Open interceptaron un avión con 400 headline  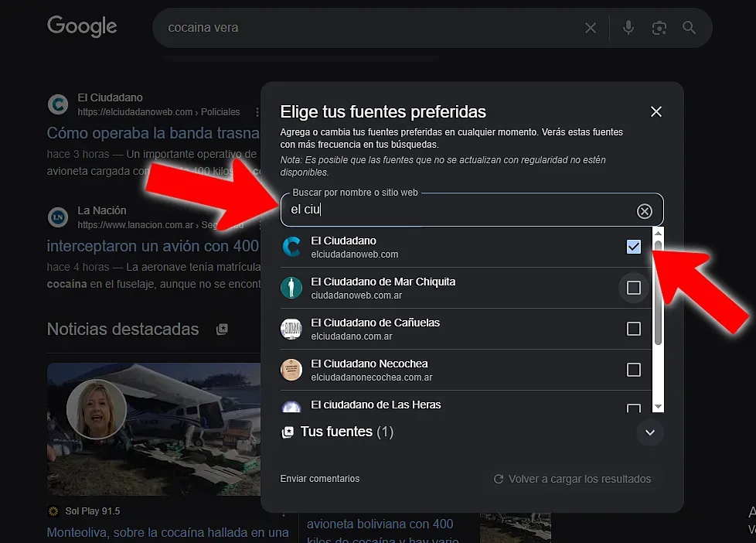(153, 246)
